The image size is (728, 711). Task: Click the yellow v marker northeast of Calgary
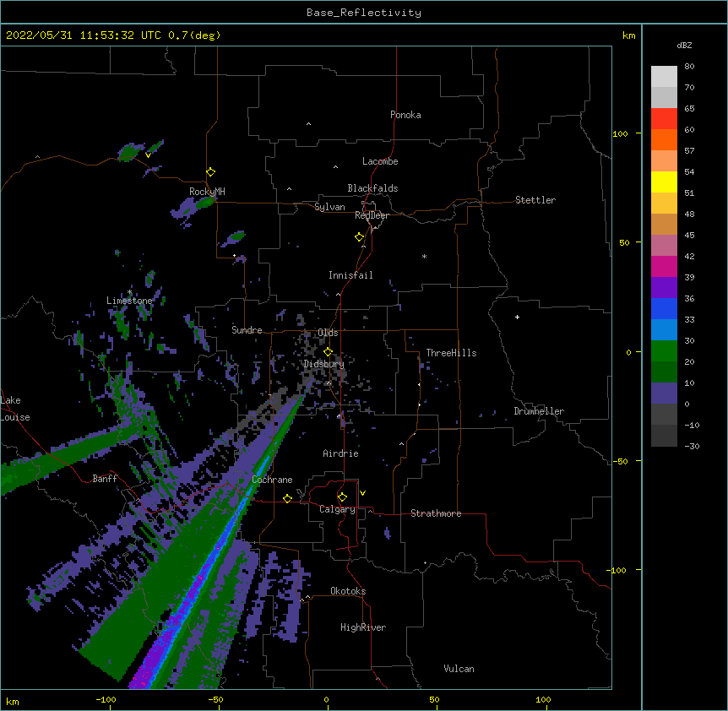click(x=362, y=493)
